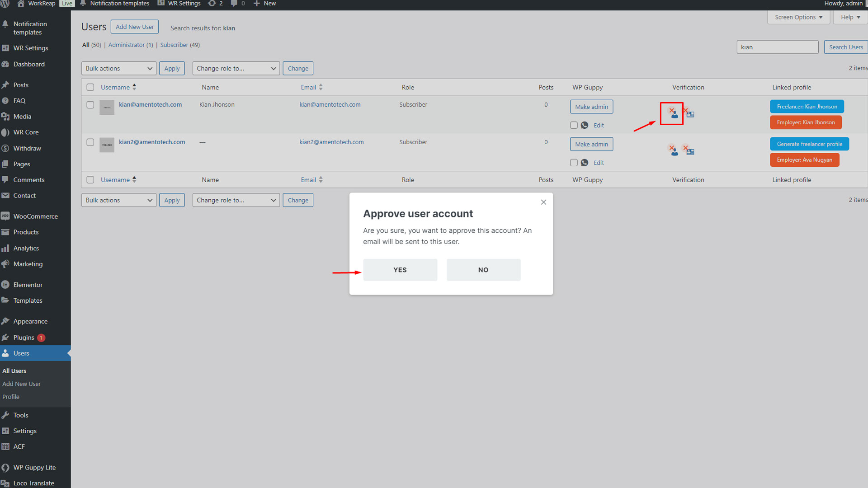Open top Bulk actions dropdown
Image resolution: width=868 pixels, height=488 pixels.
click(118, 69)
